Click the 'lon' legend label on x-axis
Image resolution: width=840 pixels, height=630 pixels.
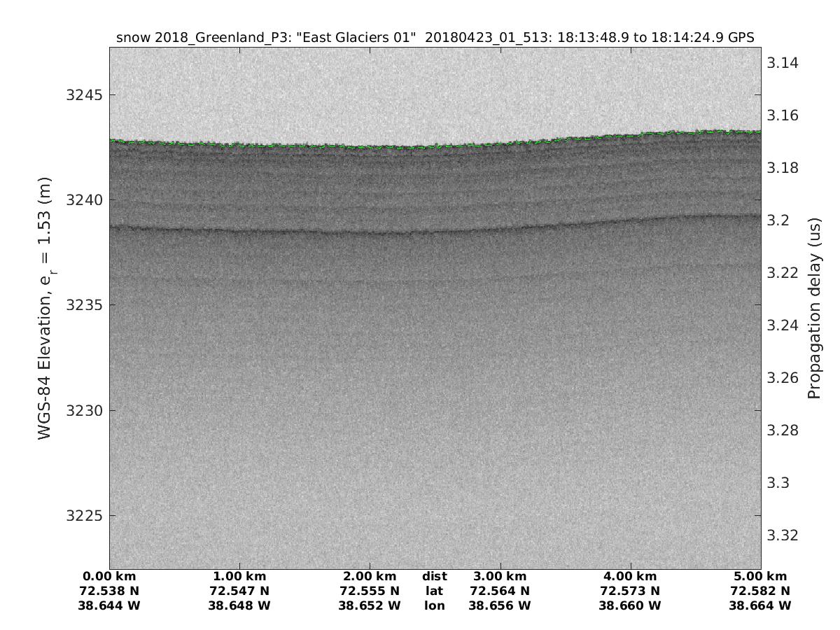[435, 605]
